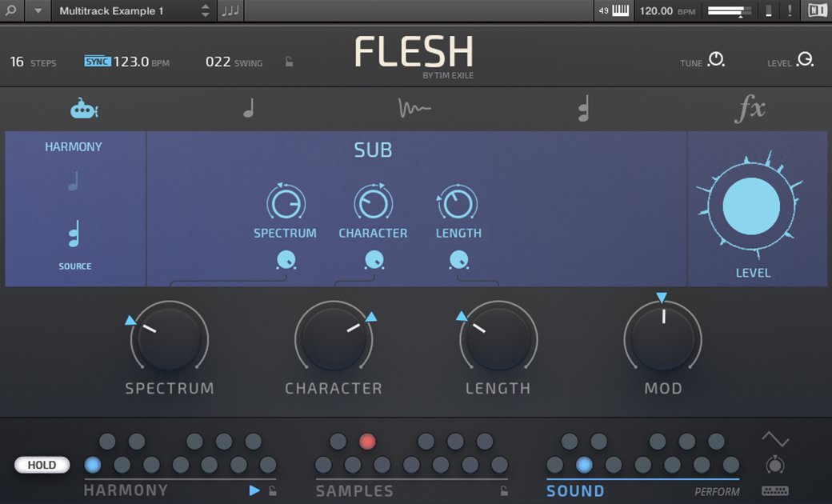
Task: Click the MIDI notes icon in header
Action: (x=230, y=10)
